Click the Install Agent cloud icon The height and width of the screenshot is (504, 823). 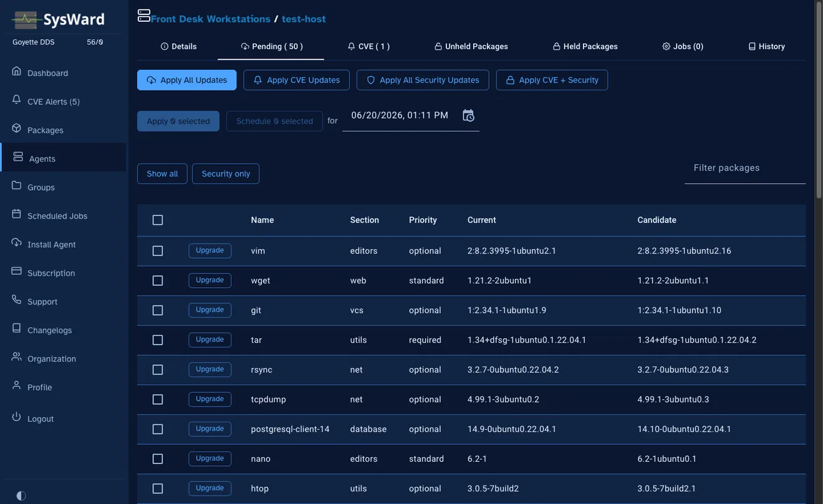(x=16, y=243)
